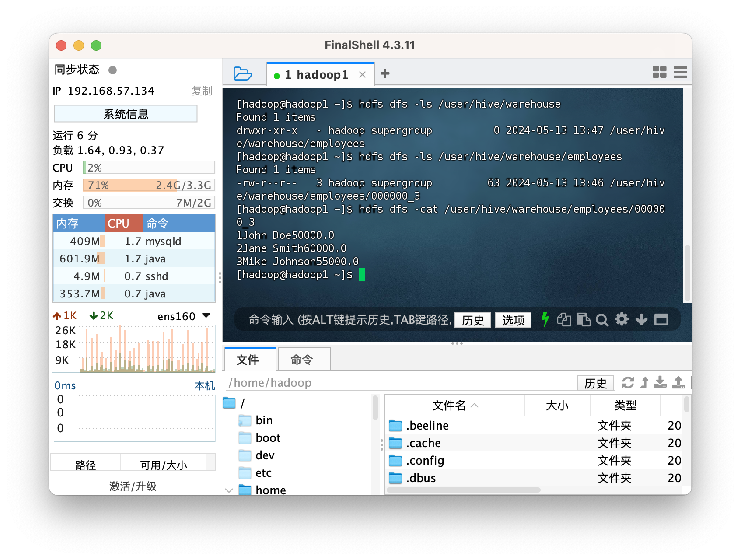Screen dimensions: 741x560
Task: Select the dev folder in tree
Action: [x=256, y=455]
